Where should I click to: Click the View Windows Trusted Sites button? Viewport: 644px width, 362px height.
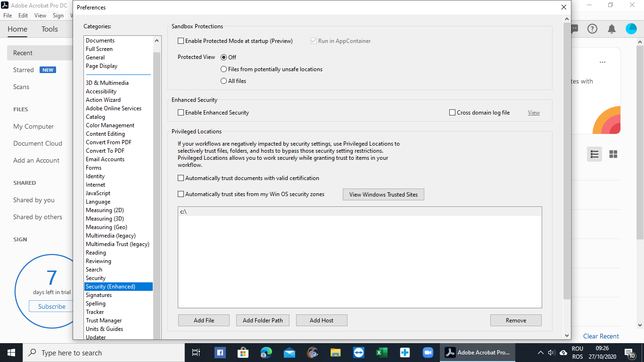click(383, 195)
